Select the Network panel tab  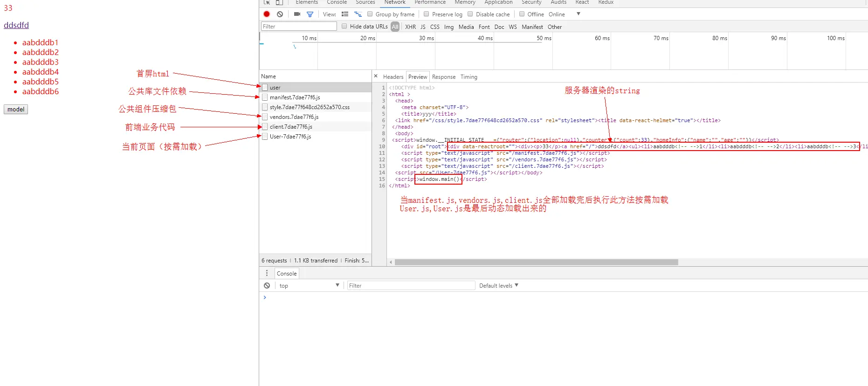coord(395,2)
